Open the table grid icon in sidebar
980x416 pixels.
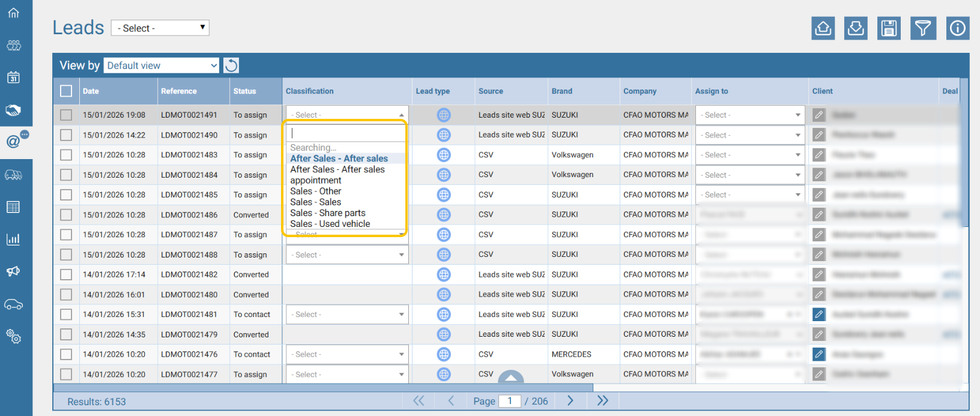click(13, 207)
